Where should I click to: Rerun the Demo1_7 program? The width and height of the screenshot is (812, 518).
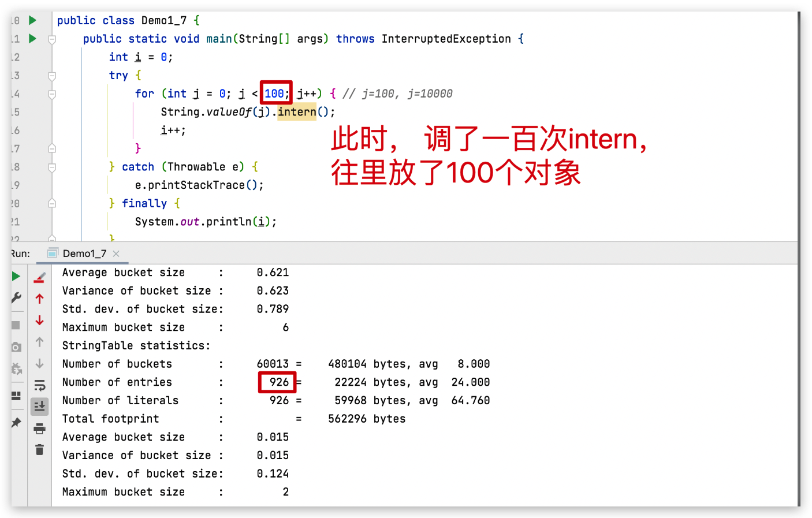pyautogui.click(x=16, y=276)
